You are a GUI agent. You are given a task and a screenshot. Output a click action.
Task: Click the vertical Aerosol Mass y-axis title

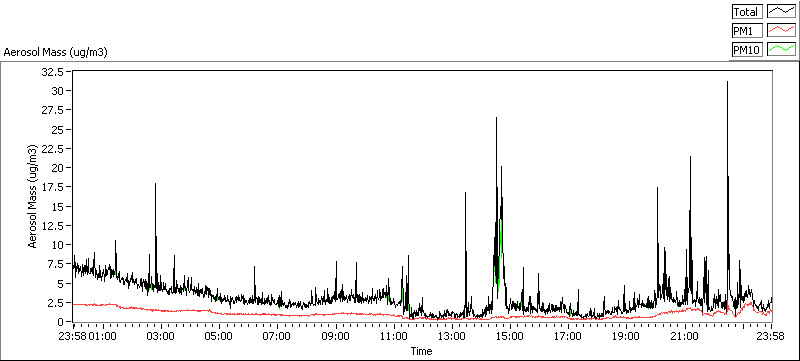click(x=33, y=197)
